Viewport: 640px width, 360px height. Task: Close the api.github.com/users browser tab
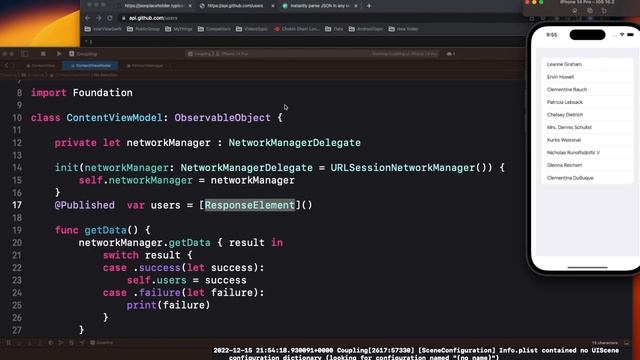pos(273,6)
